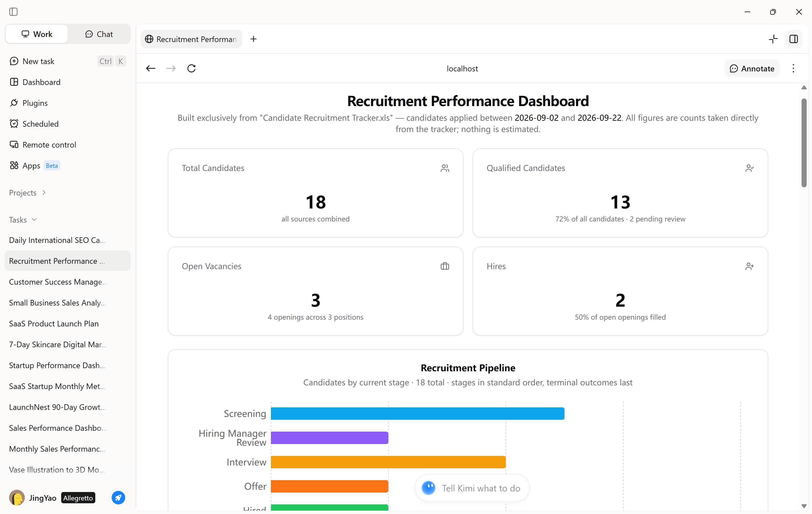Open the three-dot browser menu
This screenshot has height=514, width=812.
click(x=793, y=69)
